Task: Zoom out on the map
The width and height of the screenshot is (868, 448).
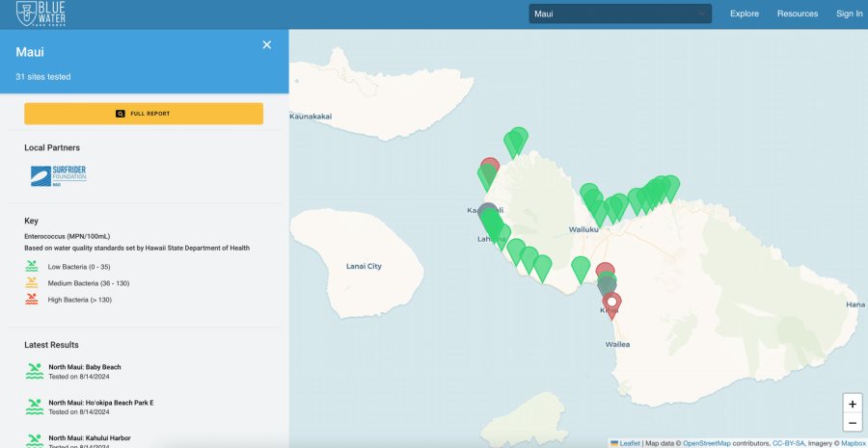Action: 852,423
